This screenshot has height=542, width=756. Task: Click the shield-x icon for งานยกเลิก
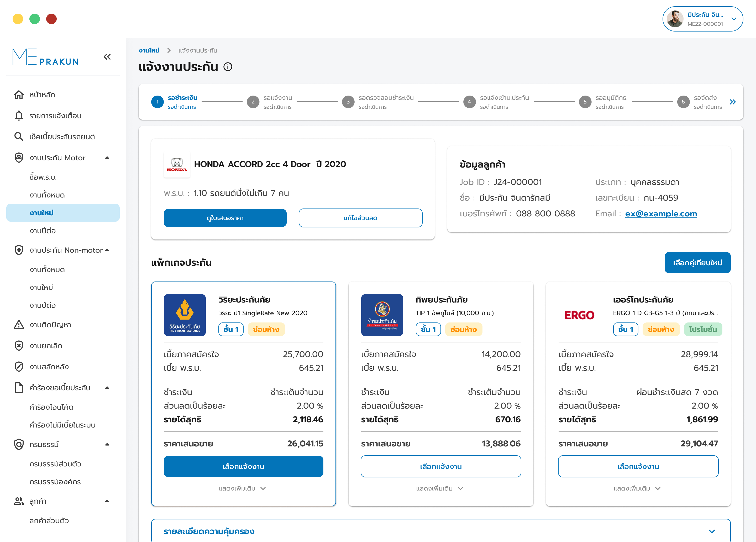tap(19, 346)
